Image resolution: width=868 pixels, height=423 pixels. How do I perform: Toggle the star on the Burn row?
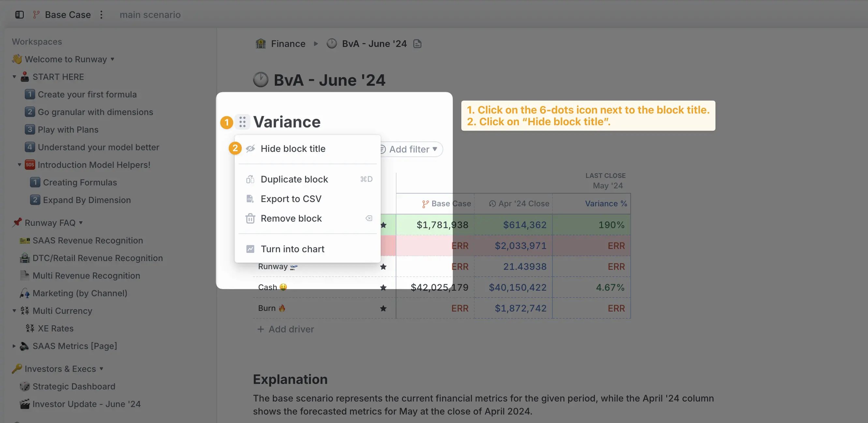(x=383, y=309)
